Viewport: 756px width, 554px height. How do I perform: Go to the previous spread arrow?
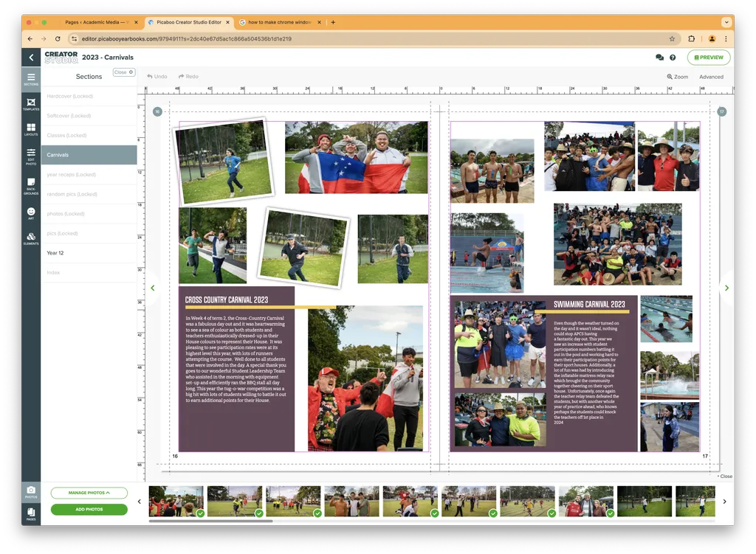(153, 288)
